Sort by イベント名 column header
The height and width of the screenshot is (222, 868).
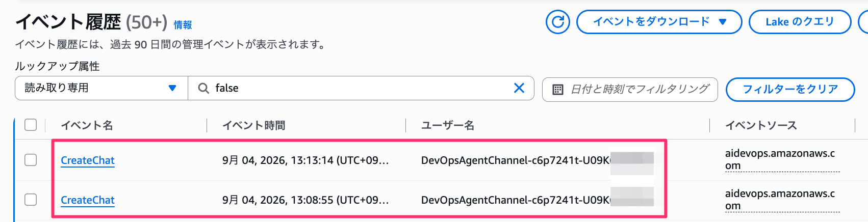pyautogui.click(x=87, y=125)
